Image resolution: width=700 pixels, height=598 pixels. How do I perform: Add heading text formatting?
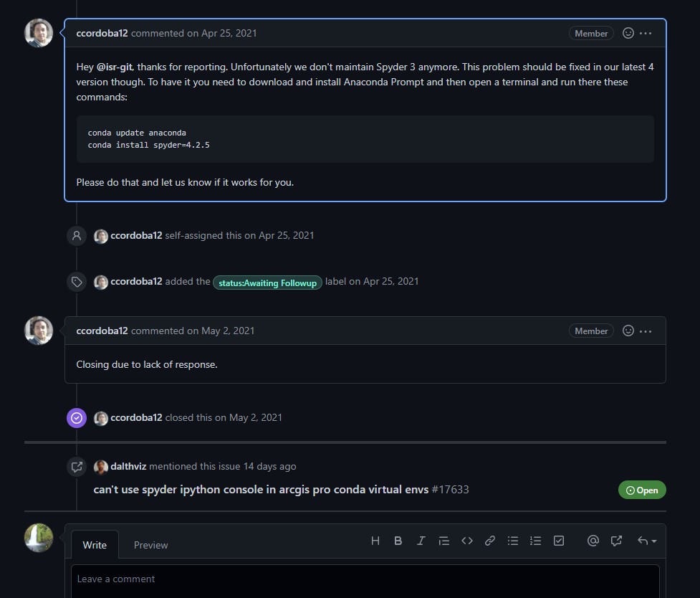[375, 541]
